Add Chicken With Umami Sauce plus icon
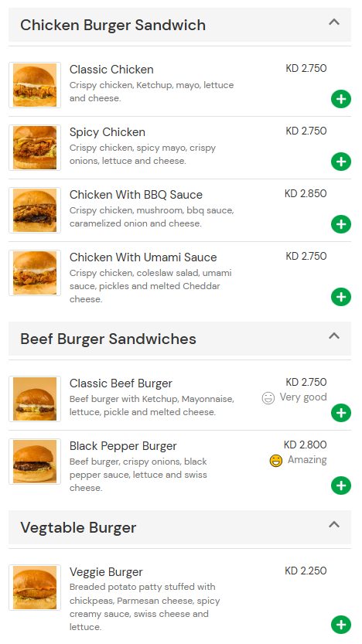 [x=341, y=297]
